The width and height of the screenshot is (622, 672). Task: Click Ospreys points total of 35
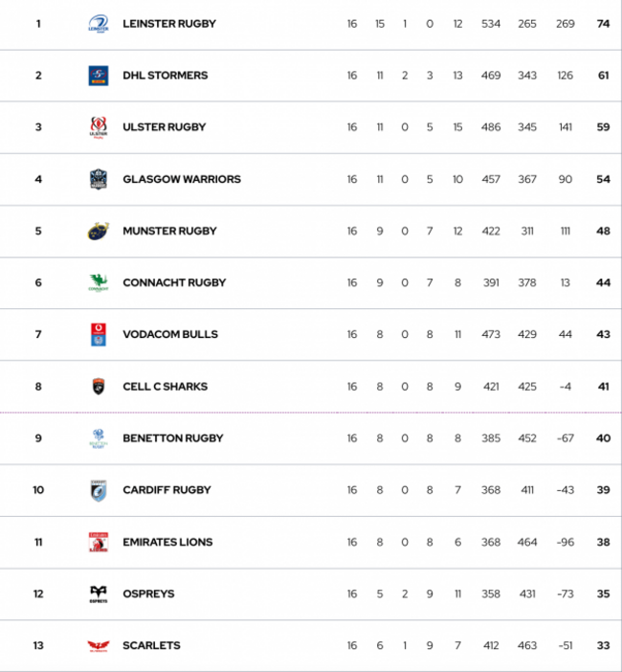[x=603, y=594]
